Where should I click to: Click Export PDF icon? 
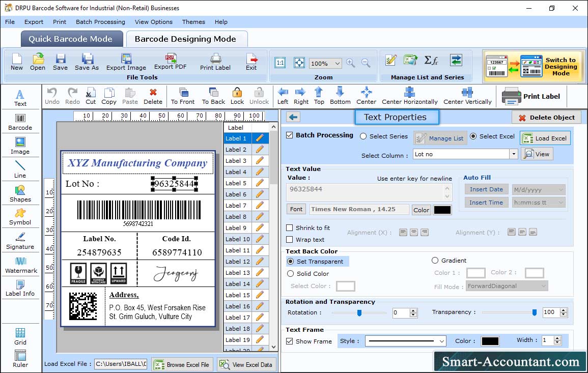pyautogui.click(x=170, y=62)
